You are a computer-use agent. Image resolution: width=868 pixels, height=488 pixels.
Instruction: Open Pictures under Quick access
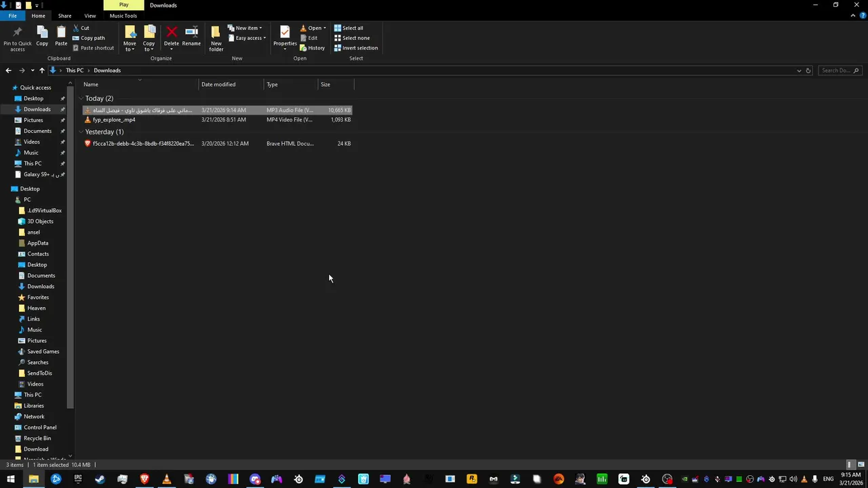[33, 120]
